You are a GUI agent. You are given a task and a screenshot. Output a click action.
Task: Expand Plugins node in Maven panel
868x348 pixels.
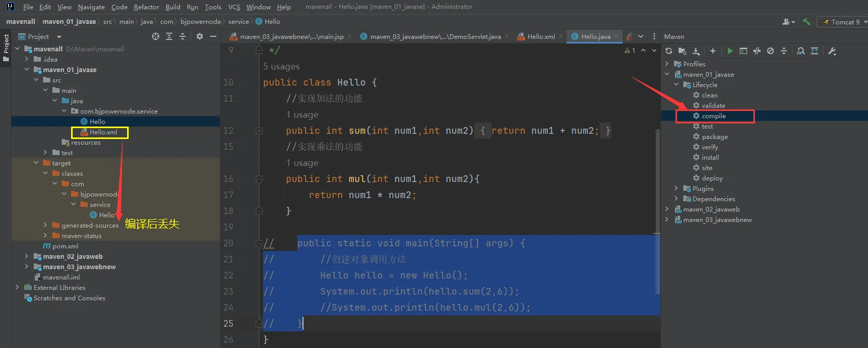tap(677, 188)
